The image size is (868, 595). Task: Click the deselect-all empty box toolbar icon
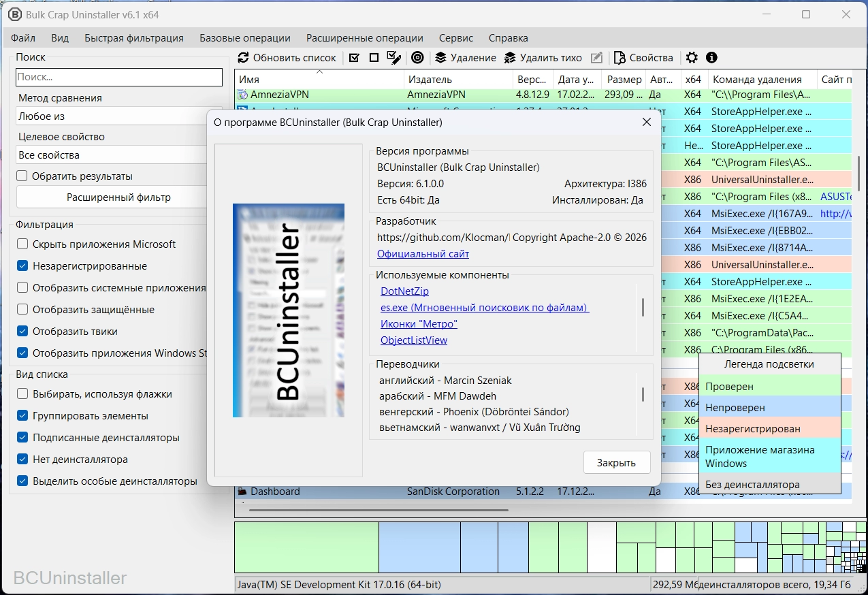point(374,58)
